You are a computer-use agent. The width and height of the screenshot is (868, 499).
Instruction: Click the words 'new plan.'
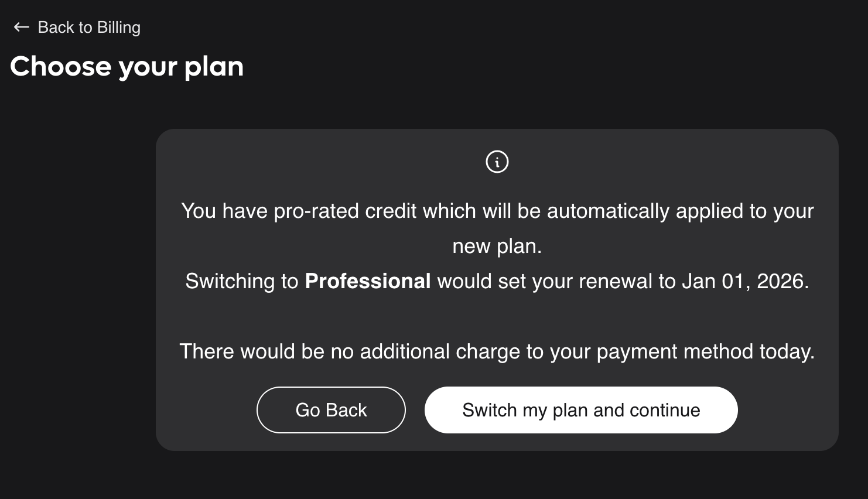[x=497, y=246]
